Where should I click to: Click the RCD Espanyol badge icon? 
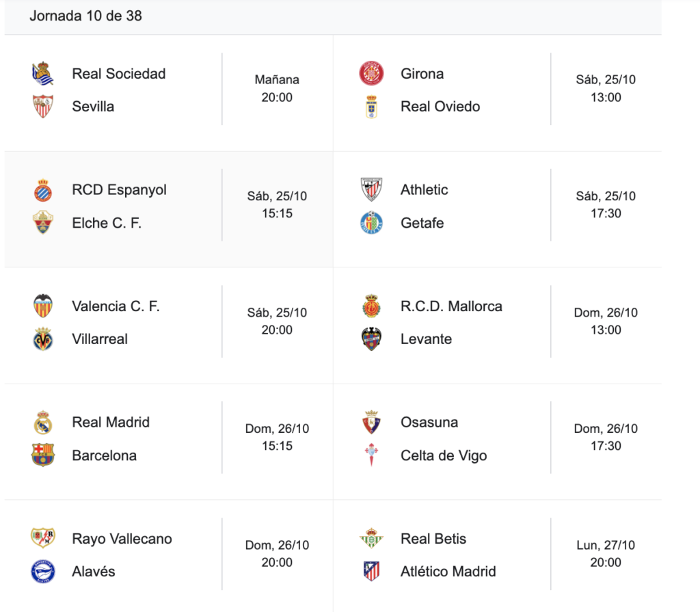43,189
